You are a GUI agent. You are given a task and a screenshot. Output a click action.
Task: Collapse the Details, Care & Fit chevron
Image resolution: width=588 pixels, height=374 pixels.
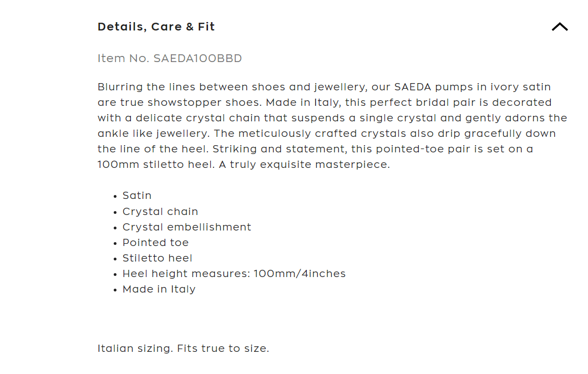(x=560, y=27)
